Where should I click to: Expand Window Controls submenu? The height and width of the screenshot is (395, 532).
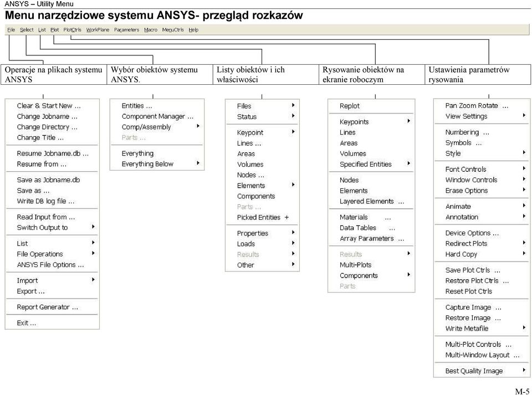(482, 180)
